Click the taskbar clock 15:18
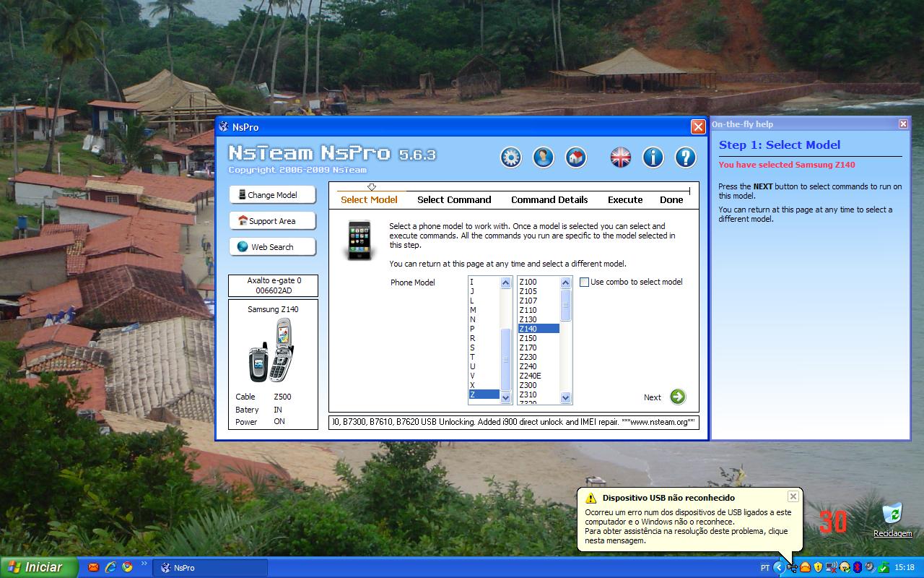 [905, 568]
